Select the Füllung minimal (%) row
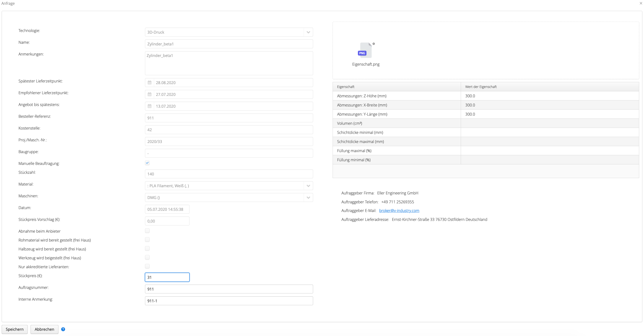The height and width of the screenshot is (336, 644). click(x=486, y=160)
